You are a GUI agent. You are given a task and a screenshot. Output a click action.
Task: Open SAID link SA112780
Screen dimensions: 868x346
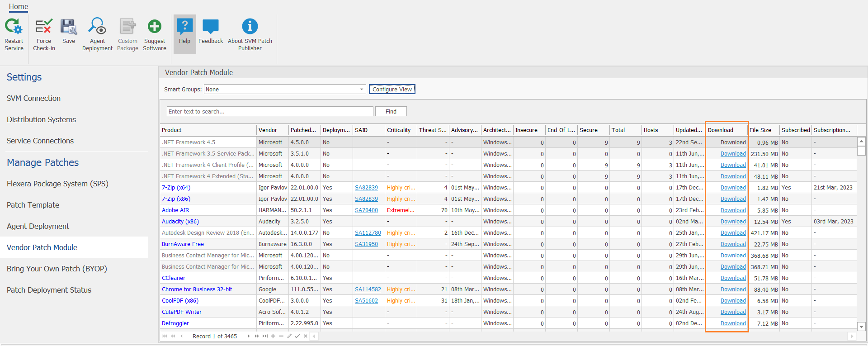[368, 232]
